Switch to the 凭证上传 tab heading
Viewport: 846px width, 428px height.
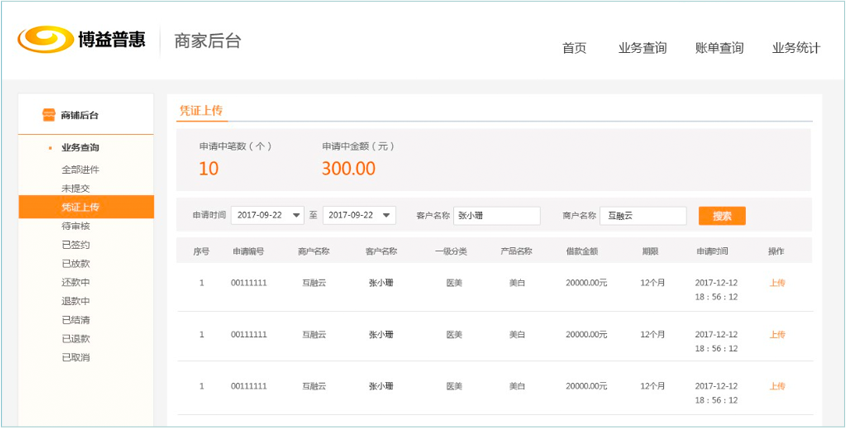pyautogui.click(x=200, y=110)
